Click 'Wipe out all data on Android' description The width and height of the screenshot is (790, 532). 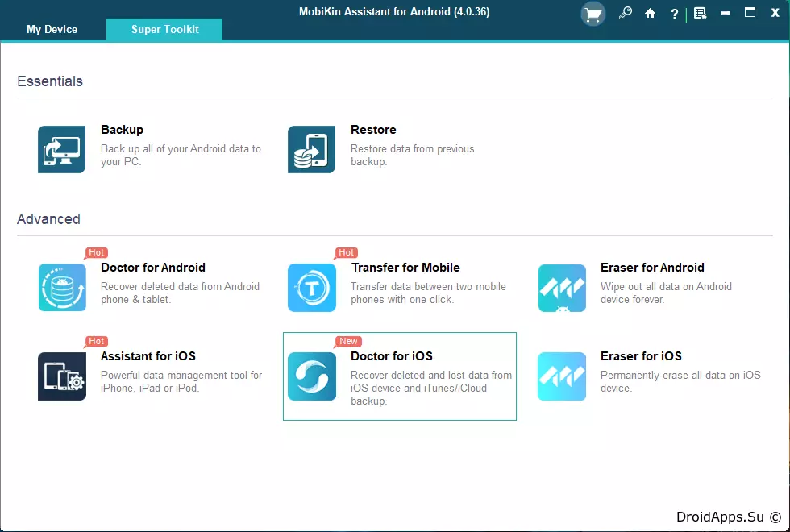pyautogui.click(x=666, y=293)
